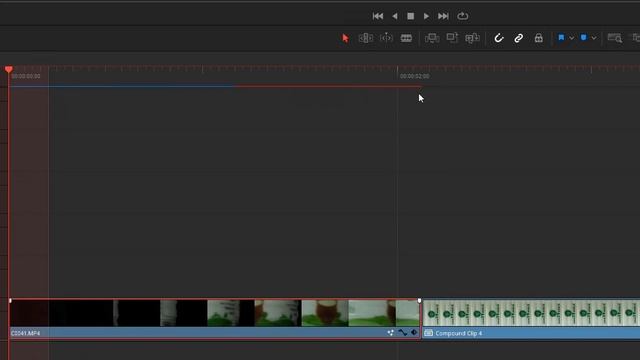Screen dimensions: 640x360
Task: Click the Insert Clip icon
Action: coord(431,38)
